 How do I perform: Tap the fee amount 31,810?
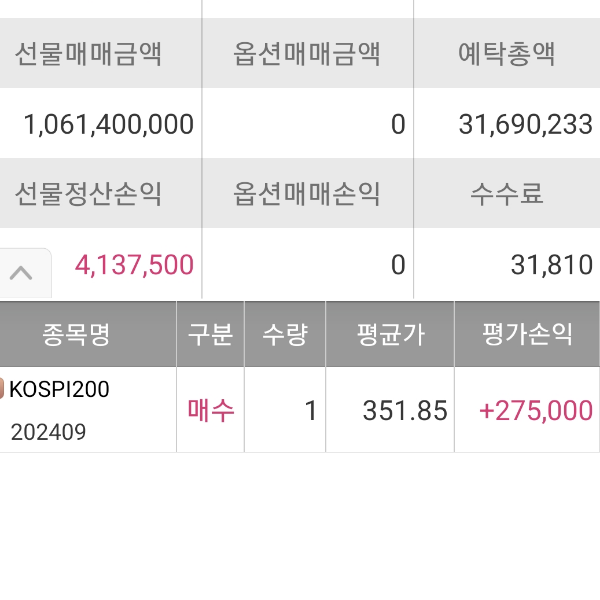551,265
